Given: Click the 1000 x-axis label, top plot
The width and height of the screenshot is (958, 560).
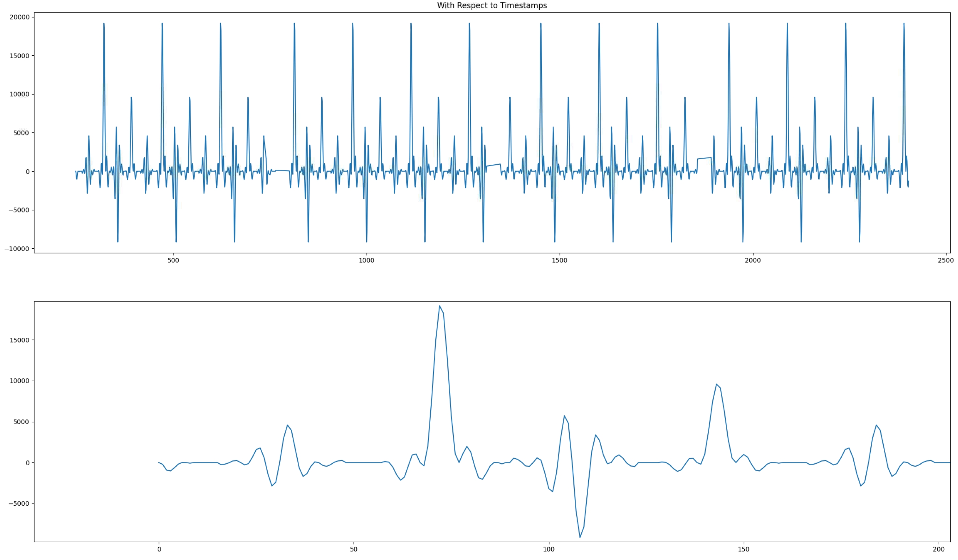Looking at the screenshot, I should coord(367,260).
